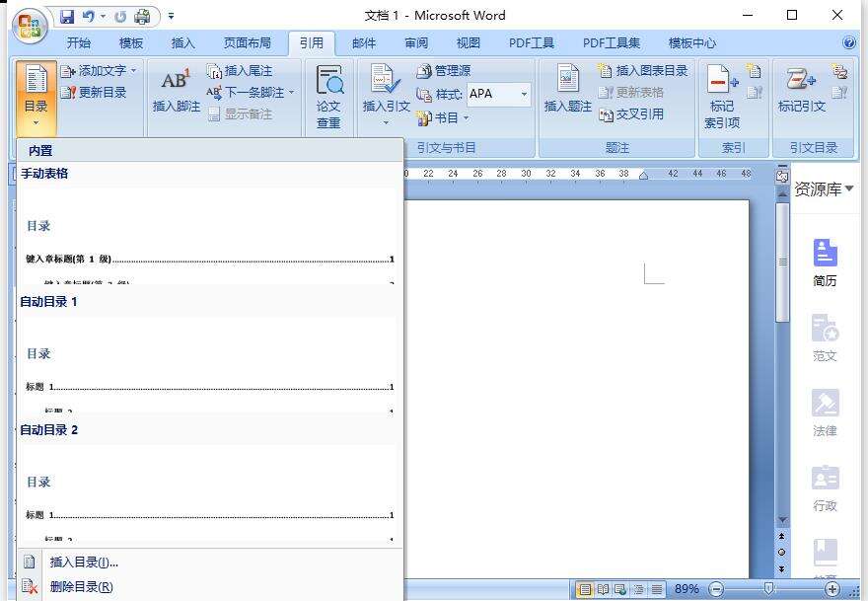Switch to the 开始 tab
This screenshot has height=601, width=868.
click(x=79, y=43)
